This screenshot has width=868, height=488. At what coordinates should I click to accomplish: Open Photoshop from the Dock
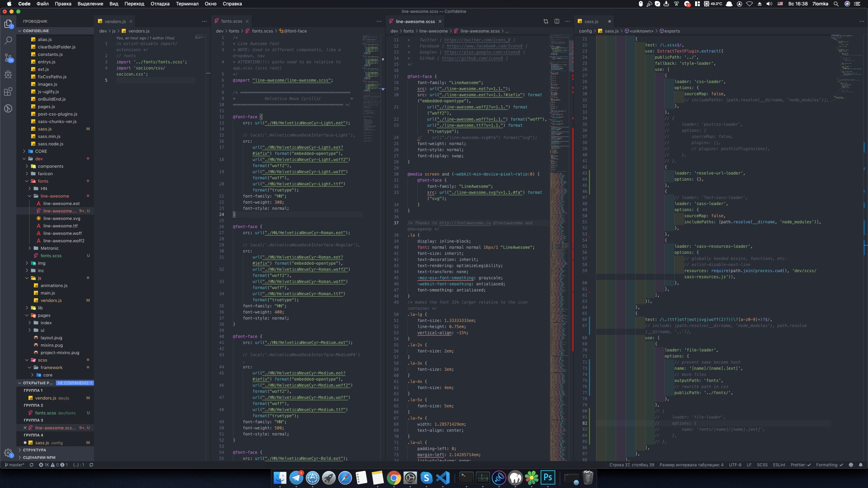pos(548,478)
